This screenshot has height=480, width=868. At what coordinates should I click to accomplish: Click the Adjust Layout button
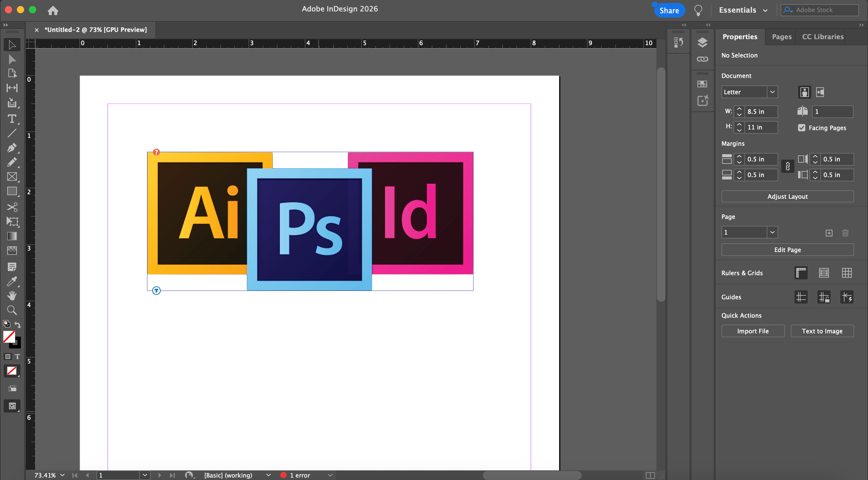coord(787,197)
